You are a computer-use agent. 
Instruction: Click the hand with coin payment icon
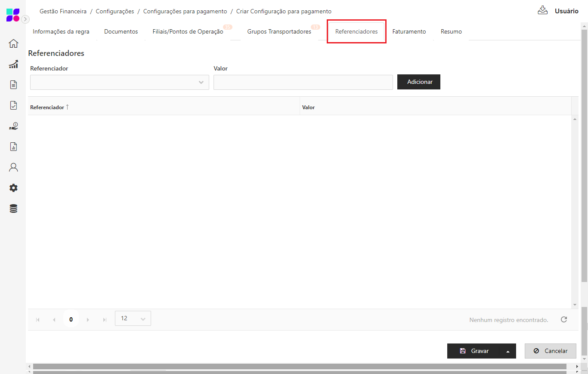[13, 126]
